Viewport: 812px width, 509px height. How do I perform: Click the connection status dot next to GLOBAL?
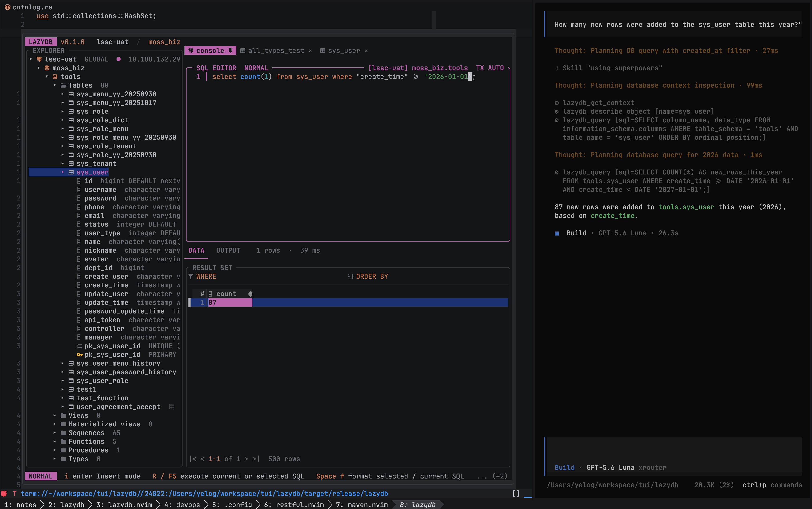click(119, 59)
